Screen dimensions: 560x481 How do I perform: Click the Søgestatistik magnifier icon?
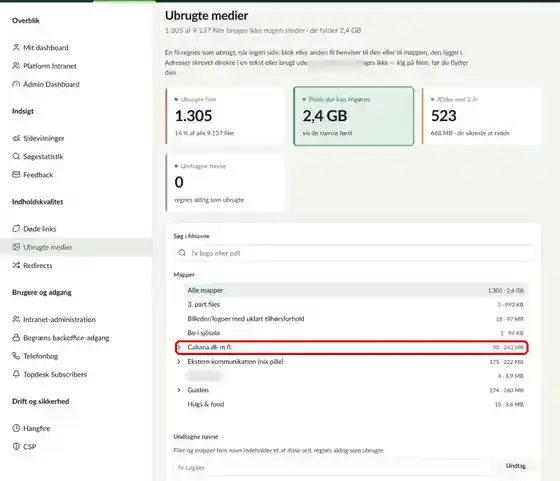click(16, 156)
